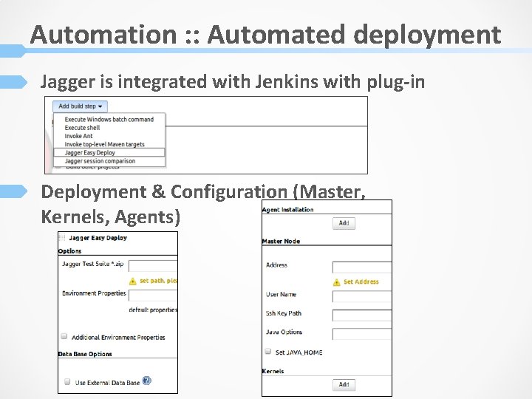The width and height of the screenshot is (532, 399).
Task: Click the Options heading in Jagger Easy Deploy
Action: coord(69,251)
